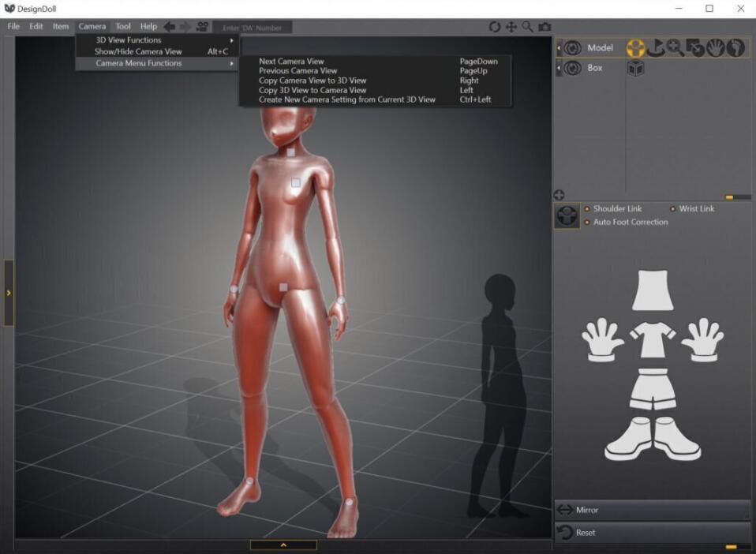The image size is (756, 554).
Task: Click the pan move arrows toolbar icon
Action: tap(511, 27)
